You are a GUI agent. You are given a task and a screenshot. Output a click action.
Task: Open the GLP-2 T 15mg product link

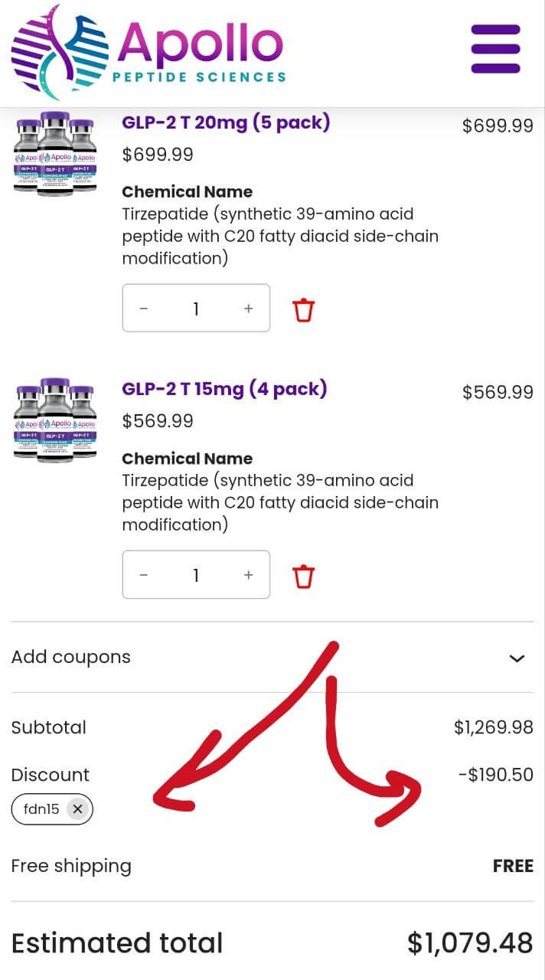pyautogui.click(x=222, y=389)
